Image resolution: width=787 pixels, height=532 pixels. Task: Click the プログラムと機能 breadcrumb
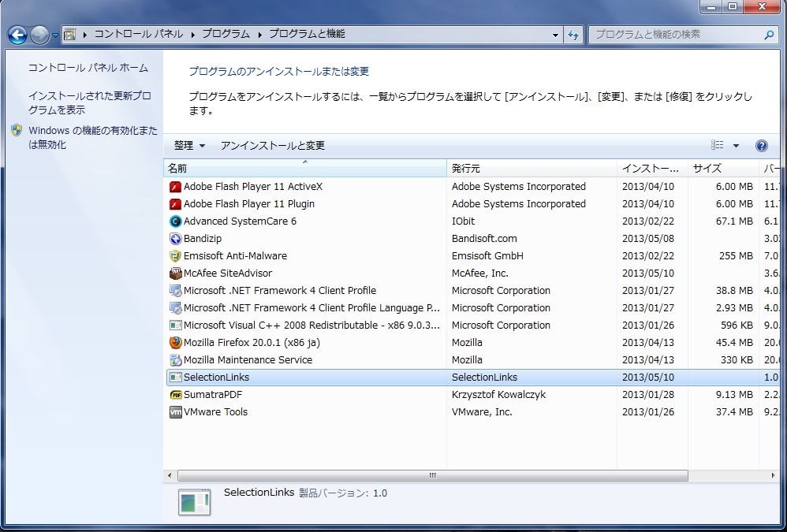pyautogui.click(x=308, y=34)
